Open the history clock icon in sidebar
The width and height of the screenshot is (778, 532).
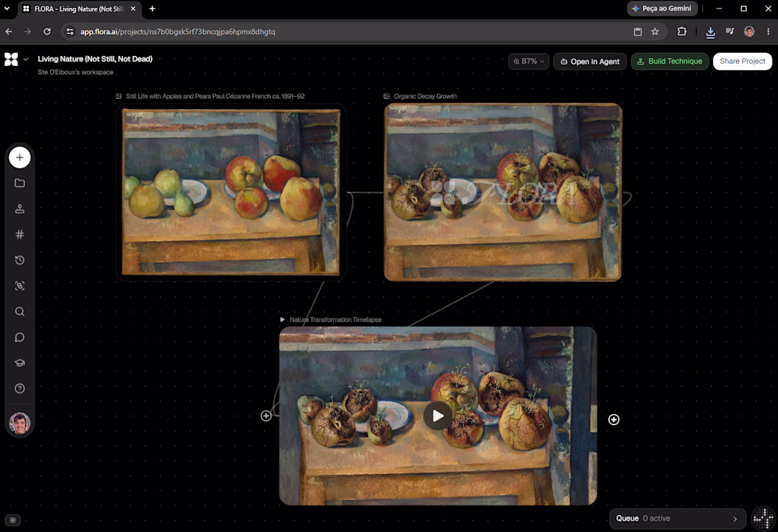pos(20,260)
